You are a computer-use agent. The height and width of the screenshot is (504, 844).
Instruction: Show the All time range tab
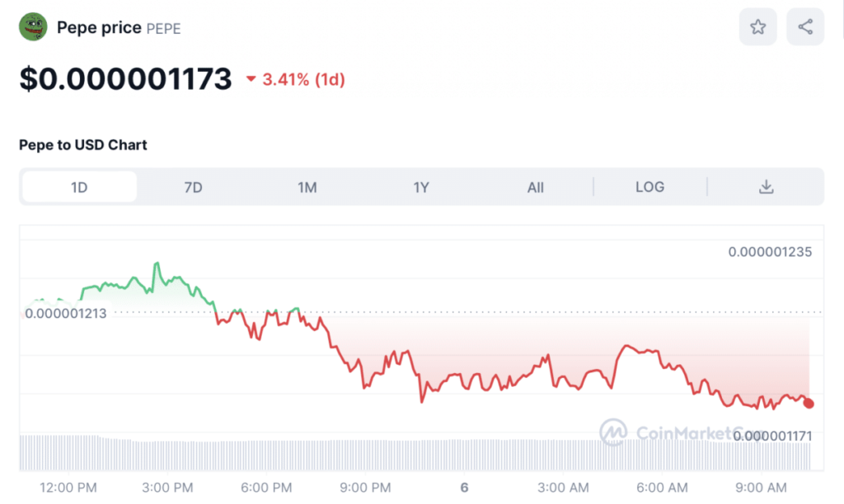coord(536,187)
